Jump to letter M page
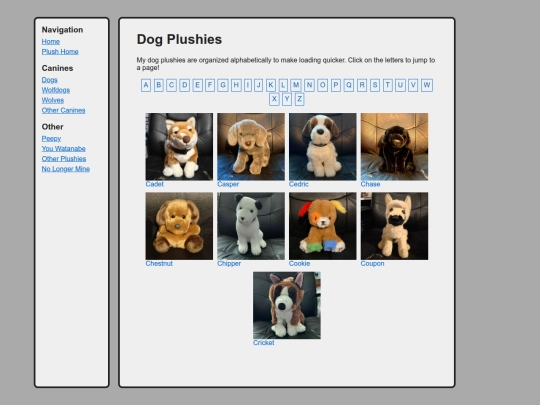 (x=296, y=85)
